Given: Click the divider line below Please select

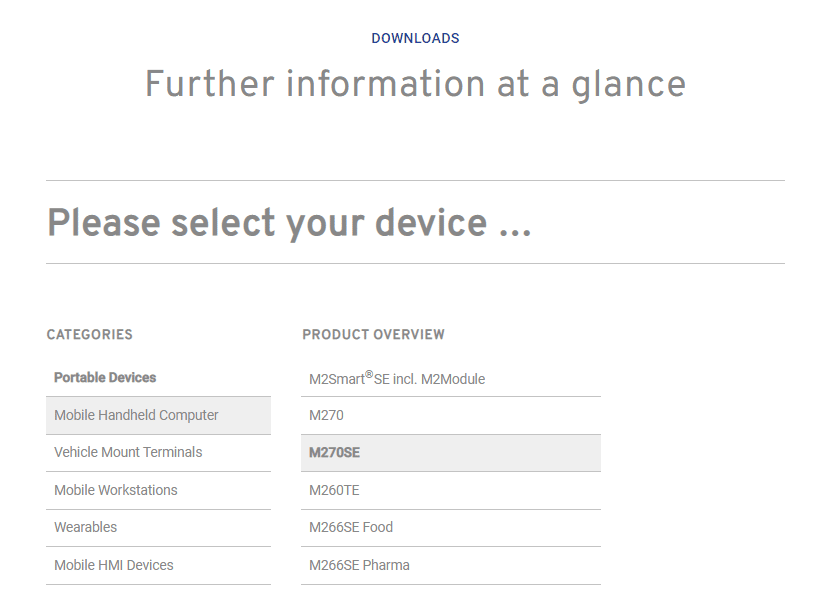Looking at the screenshot, I should (x=415, y=264).
